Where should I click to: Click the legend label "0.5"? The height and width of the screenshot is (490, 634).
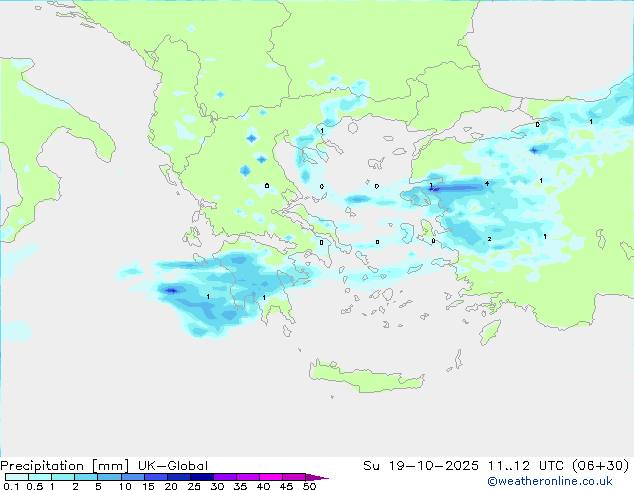(34, 486)
